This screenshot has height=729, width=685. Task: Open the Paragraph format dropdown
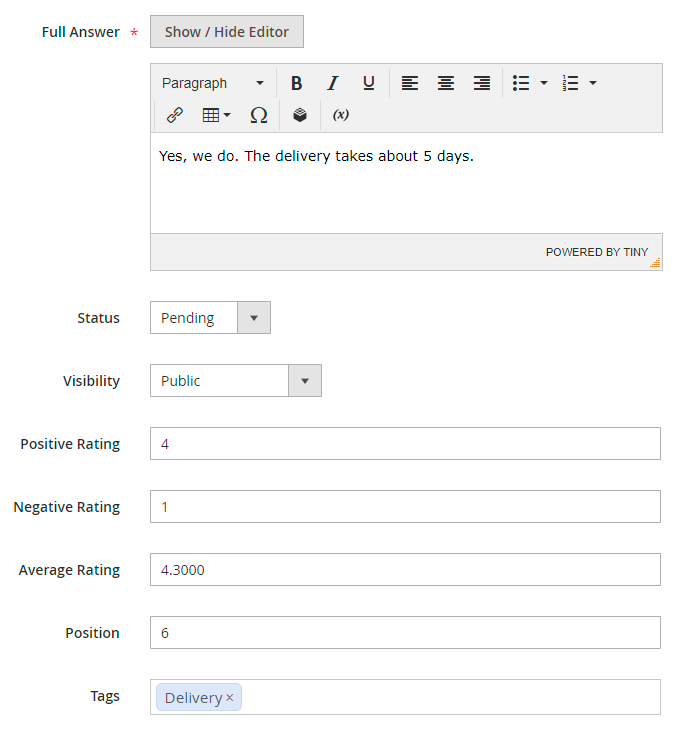pyautogui.click(x=213, y=83)
